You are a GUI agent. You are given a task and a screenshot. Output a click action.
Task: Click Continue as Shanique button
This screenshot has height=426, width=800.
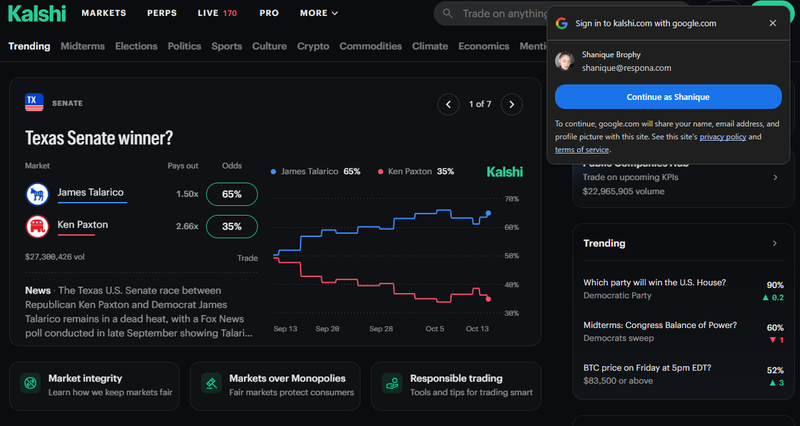tap(668, 97)
